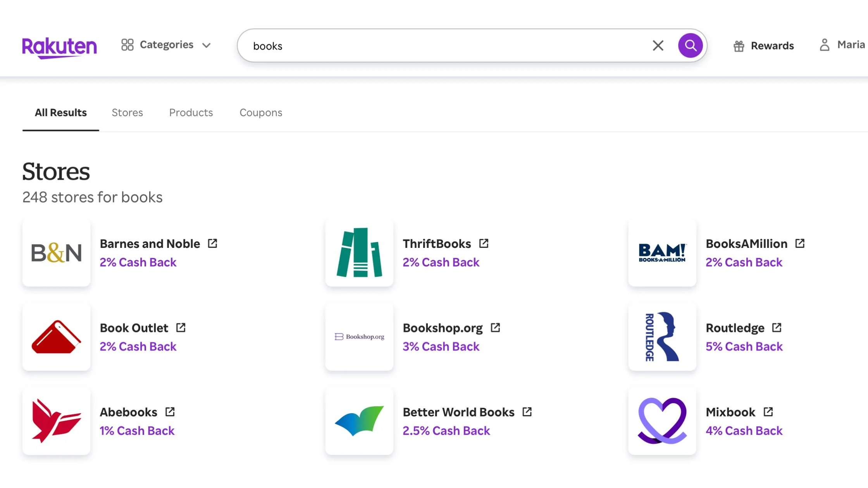Open Maria account menu
Image resolution: width=868 pixels, height=488 pixels.
tap(851, 45)
